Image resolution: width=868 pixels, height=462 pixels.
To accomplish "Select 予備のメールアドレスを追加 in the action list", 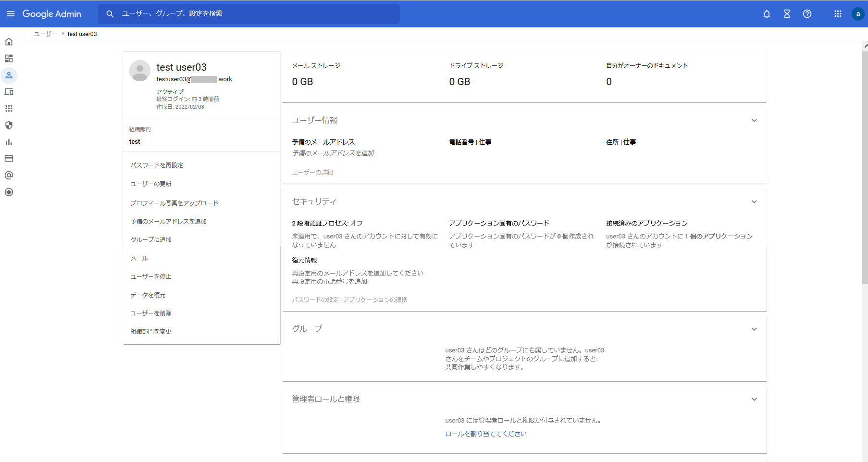I will pyautogui.click(x=168, y=222).
